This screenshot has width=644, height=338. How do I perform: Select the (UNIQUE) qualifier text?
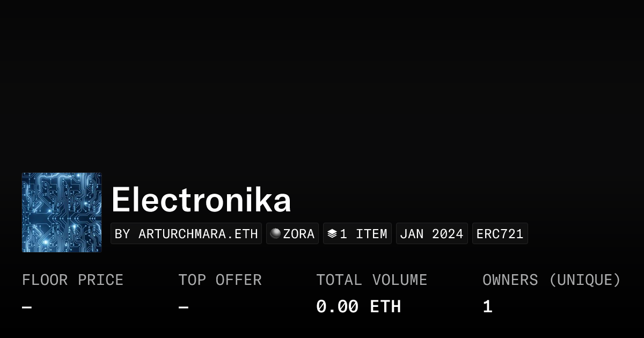coord(585,280)
